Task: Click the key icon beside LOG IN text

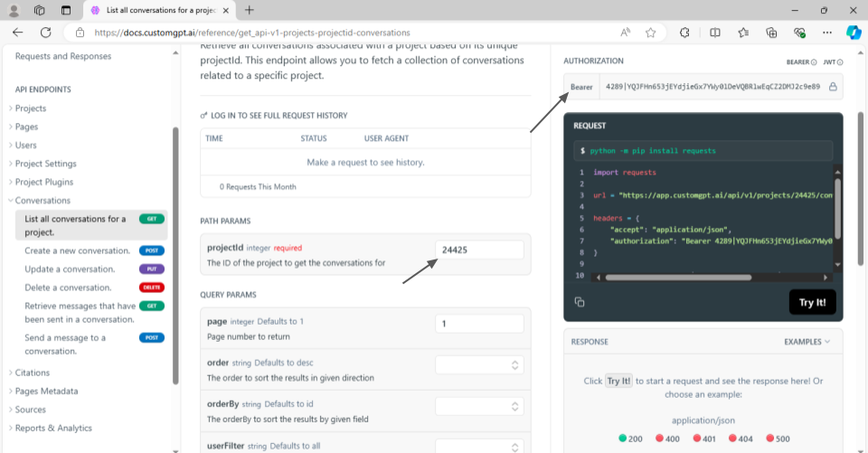Action: [203, 115]
